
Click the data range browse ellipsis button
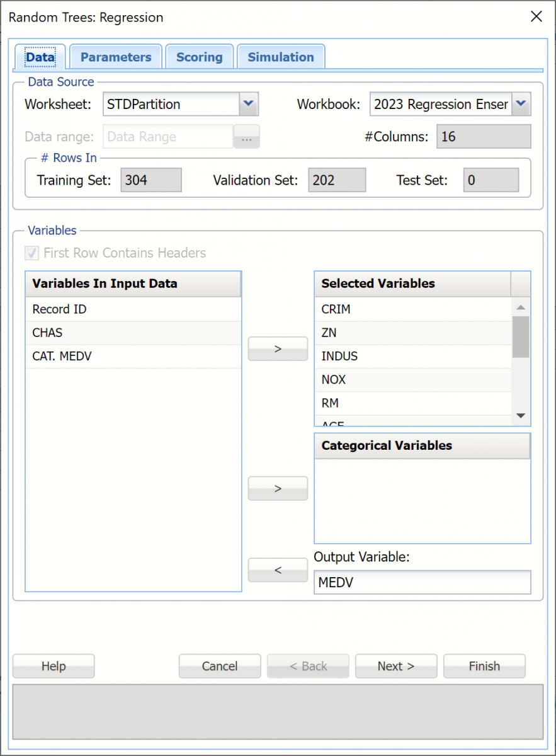click(x=246, y=137)
